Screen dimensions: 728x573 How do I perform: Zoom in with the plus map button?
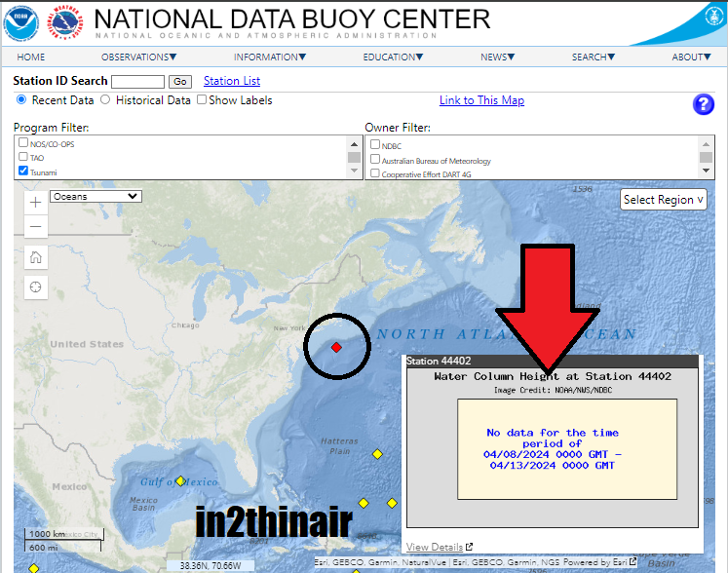coord(36,203)
